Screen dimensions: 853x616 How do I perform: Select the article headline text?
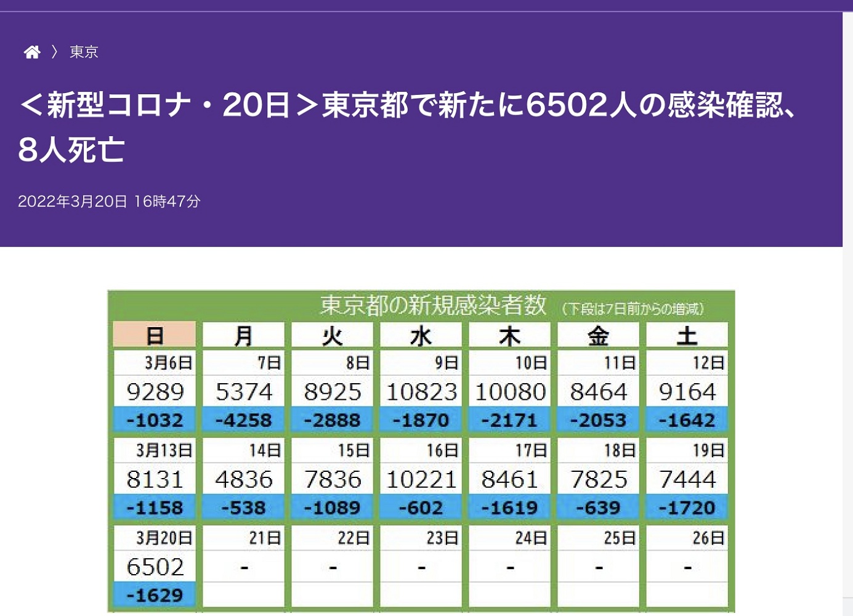point(409,127)
